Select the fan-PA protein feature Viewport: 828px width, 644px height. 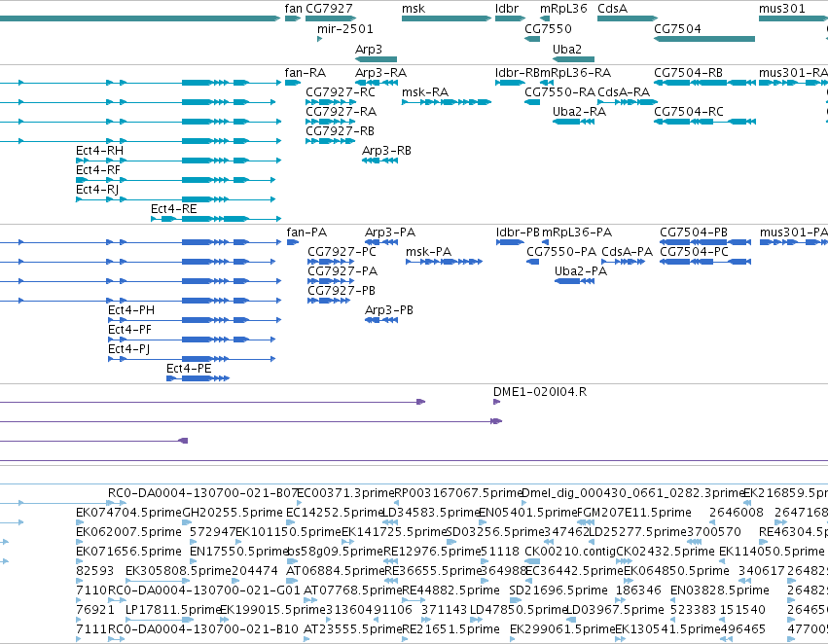(293, 242)
